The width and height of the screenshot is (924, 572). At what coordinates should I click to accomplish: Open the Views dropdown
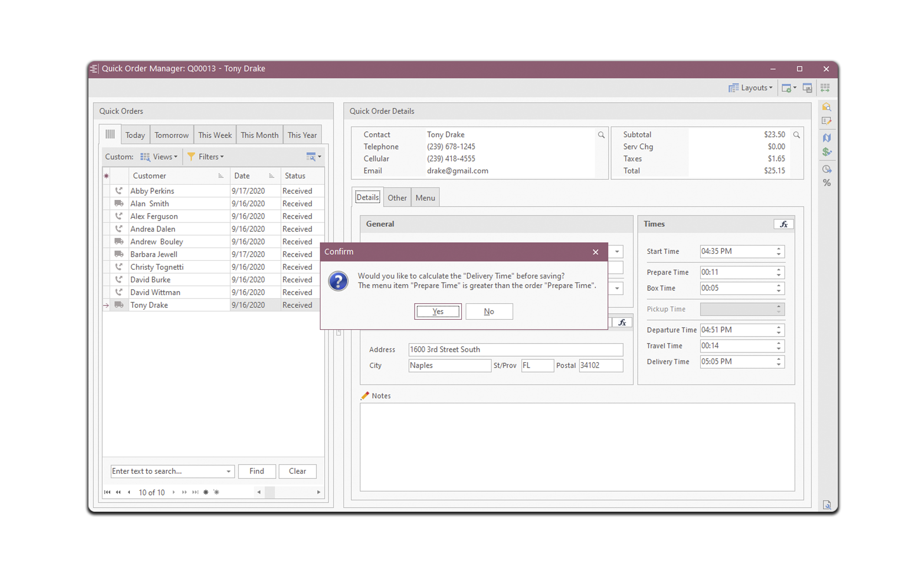coord(159,157)
